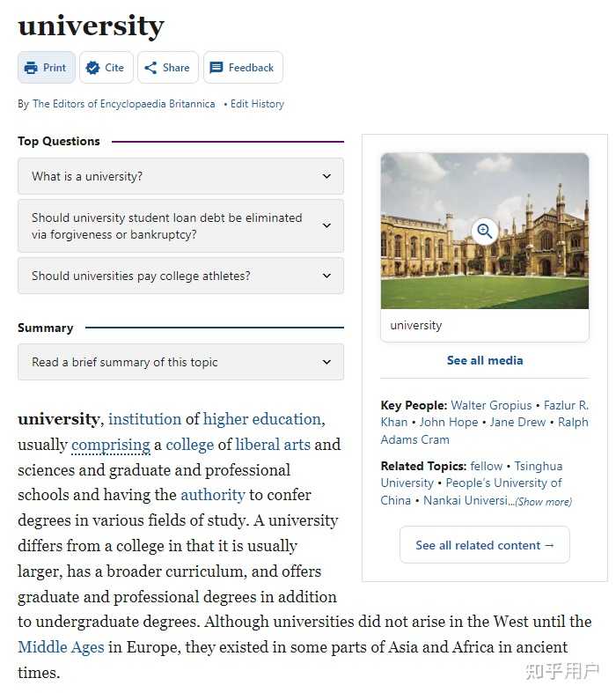Click the "liberal arts" hyperlink
The image size is (616, 693).
tap(273, 445)
